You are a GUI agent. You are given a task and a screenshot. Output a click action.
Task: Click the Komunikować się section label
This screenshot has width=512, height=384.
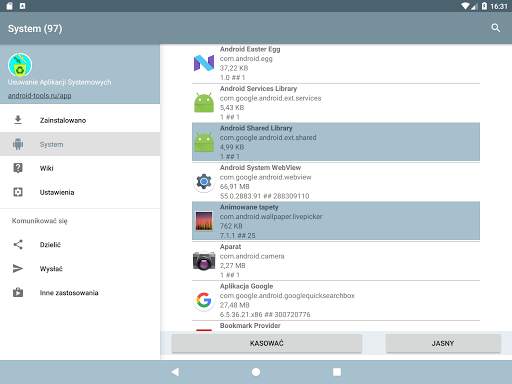[x=40, y=221]
